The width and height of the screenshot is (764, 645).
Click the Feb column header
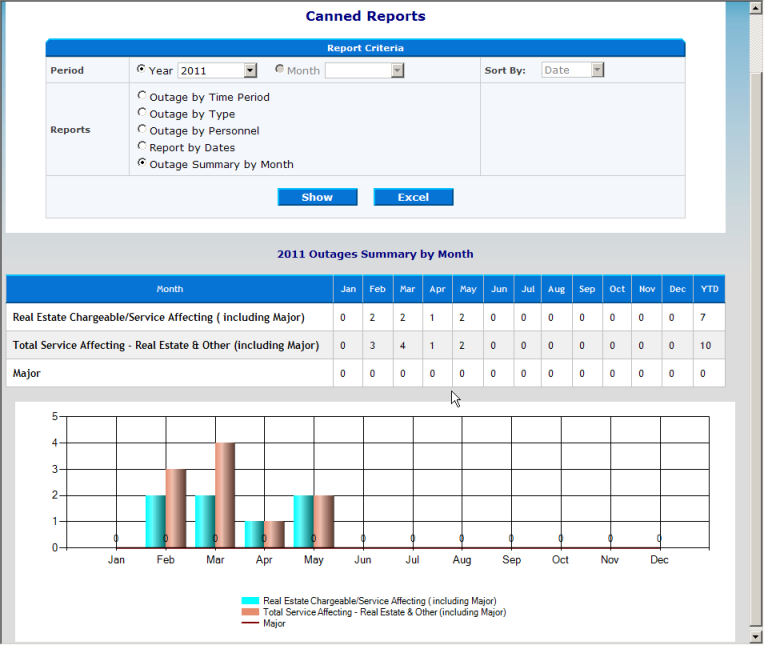378,289
